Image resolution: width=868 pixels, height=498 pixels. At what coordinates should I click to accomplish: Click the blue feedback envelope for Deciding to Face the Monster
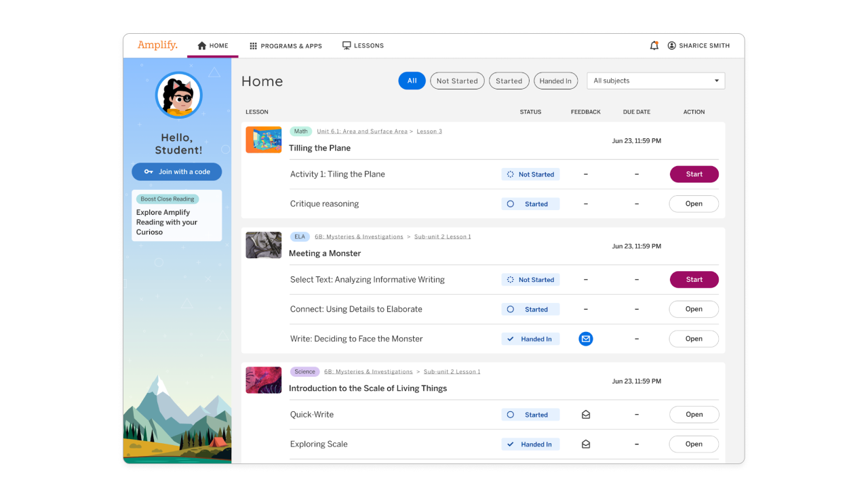tap(586, 339)
